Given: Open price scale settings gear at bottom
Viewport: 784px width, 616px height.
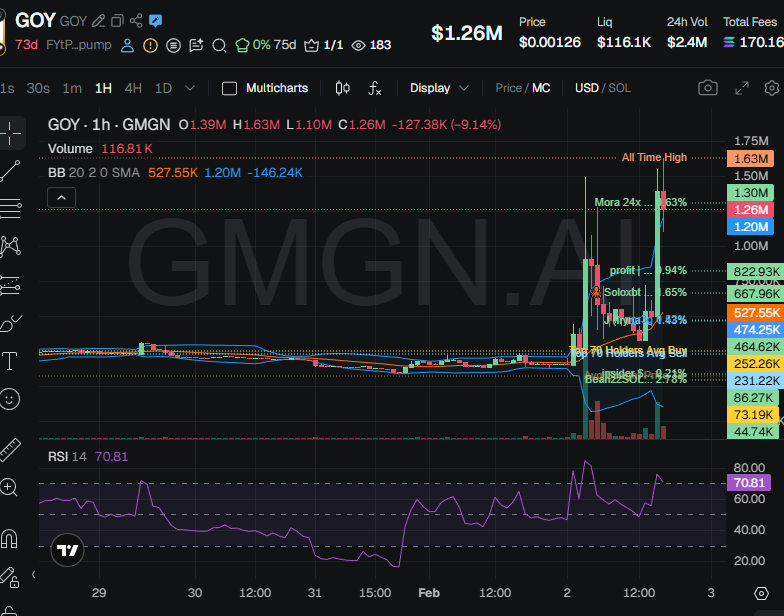Looking at the screenshot, I should pos(761,594).
